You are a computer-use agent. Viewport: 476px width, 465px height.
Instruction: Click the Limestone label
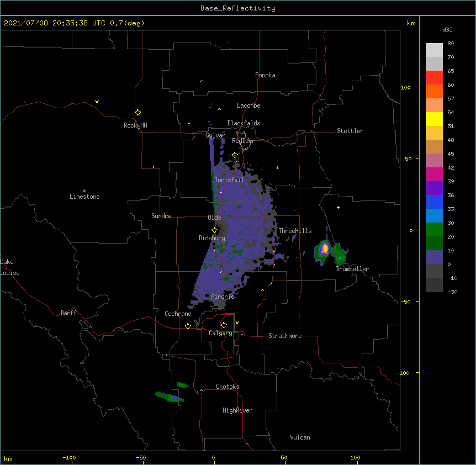point(84,197)
